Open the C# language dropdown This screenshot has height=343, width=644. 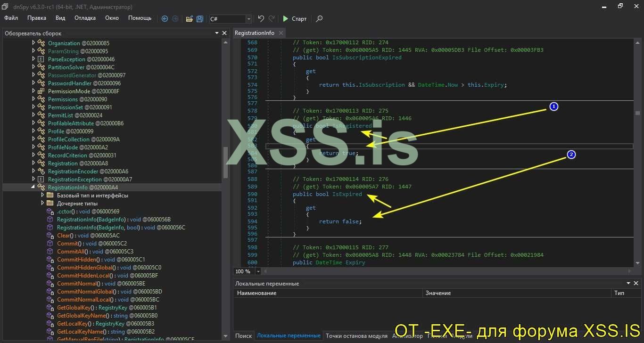tap(248, 19)
